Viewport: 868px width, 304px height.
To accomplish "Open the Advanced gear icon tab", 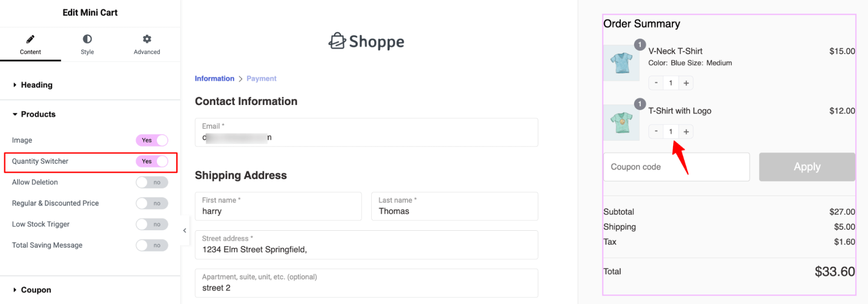I will [x=147, y=39].
